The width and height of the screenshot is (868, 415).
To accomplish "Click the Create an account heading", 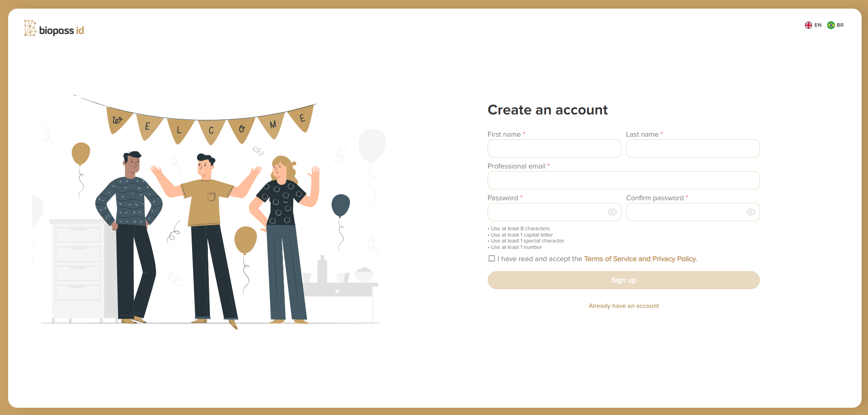I will [x=547, y=110].
